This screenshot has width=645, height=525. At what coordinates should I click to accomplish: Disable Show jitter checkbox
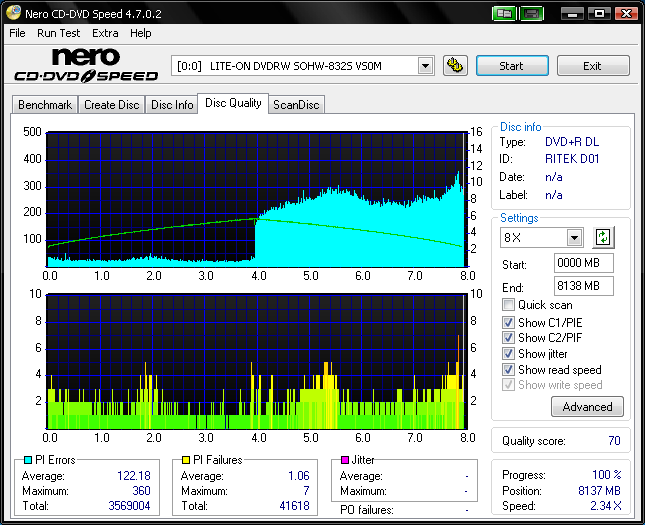pos(508,353)
